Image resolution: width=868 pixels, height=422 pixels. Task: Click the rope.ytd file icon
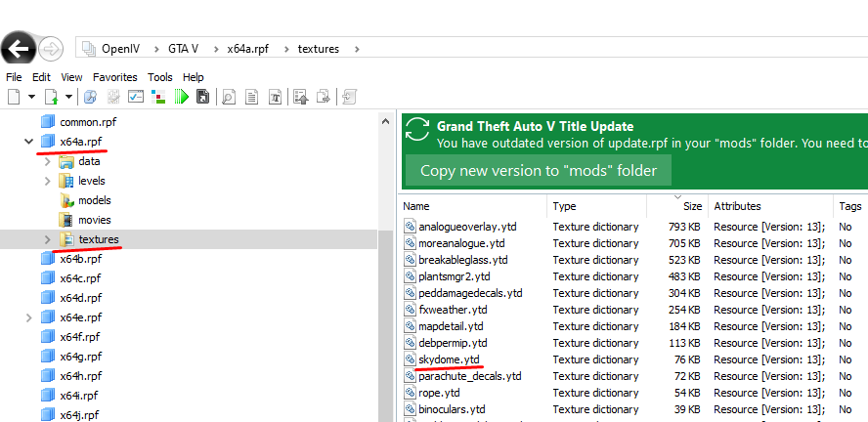410,392
